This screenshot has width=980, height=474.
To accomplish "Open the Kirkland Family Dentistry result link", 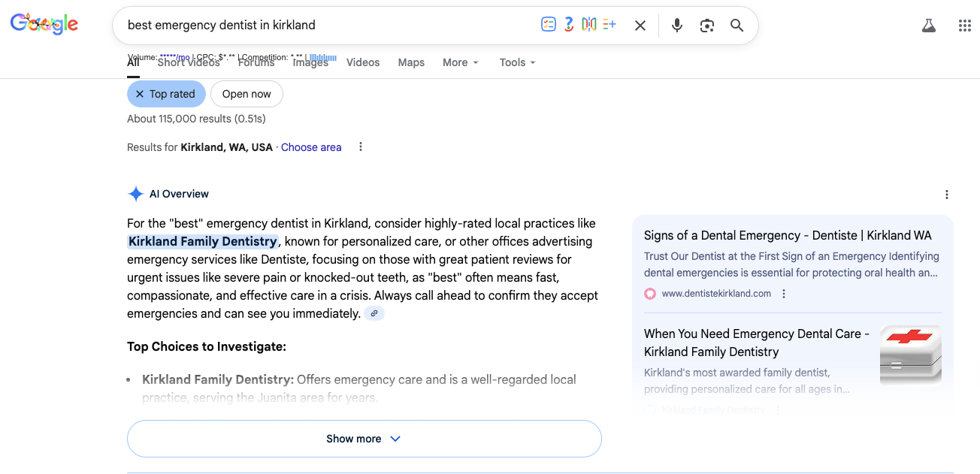I will (x=756, y=343).
